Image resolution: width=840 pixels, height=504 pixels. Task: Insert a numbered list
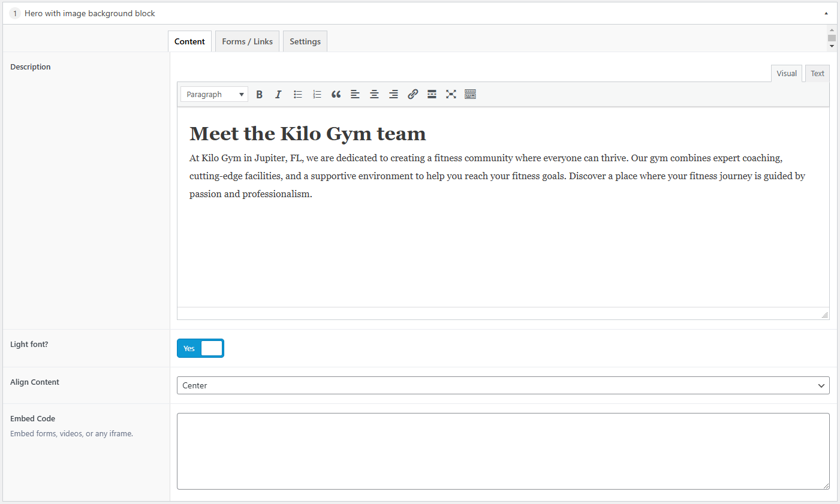(317, 94)
